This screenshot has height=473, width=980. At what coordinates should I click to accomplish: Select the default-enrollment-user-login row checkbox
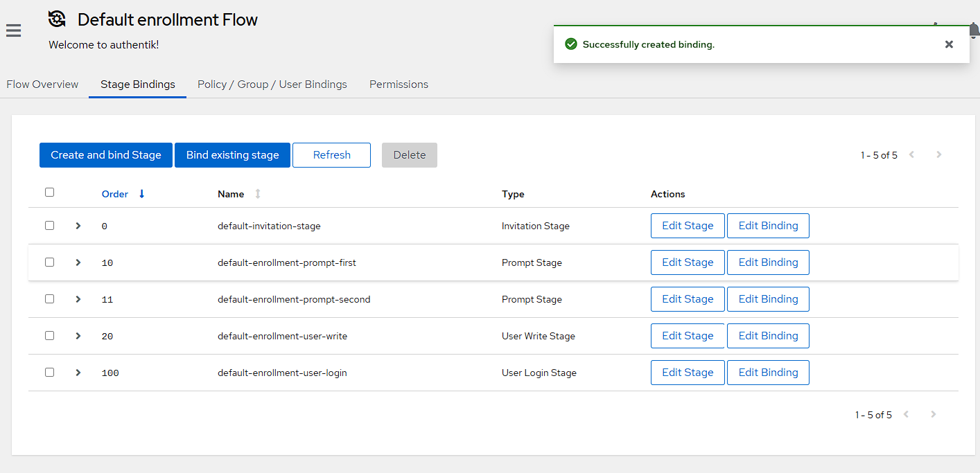pos(49,373)
